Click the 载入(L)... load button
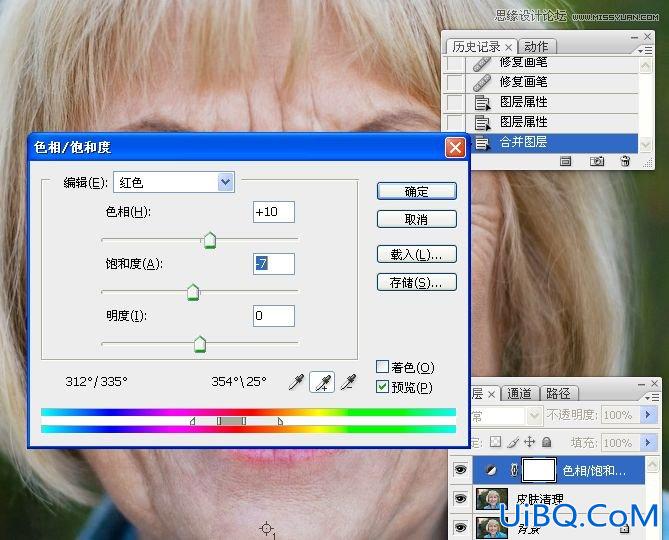The height and width of the screenshot is (540, 669). pyautogui.click(x=416, y=254)
